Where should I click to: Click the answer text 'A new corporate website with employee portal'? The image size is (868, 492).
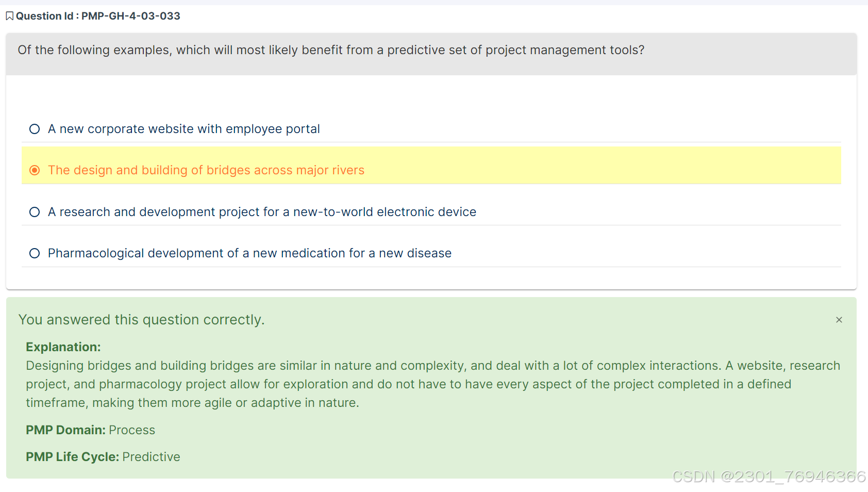184,129
